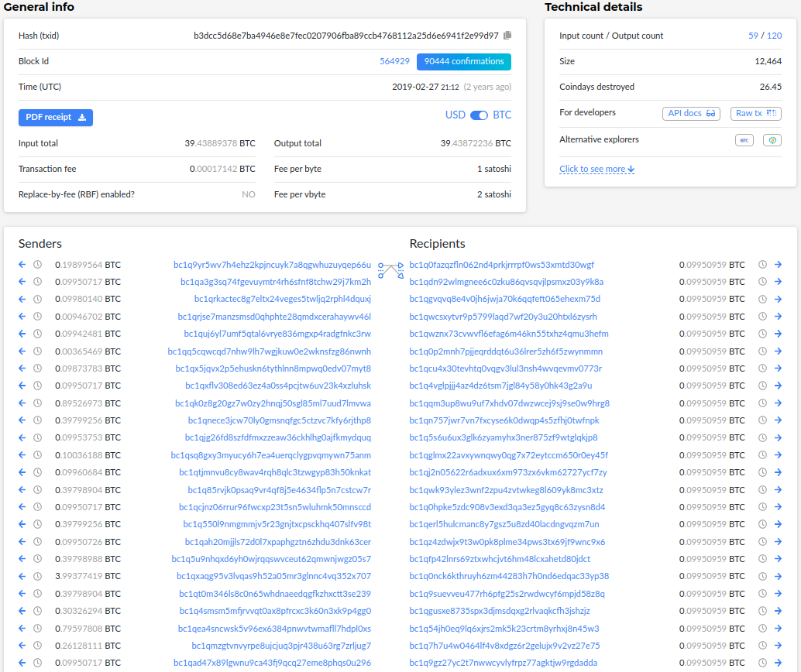The width and height of the screenshot is (801, 672).
Task: Click the left arrow for sender 0.00365469 BTC
Action: [22, 351]
